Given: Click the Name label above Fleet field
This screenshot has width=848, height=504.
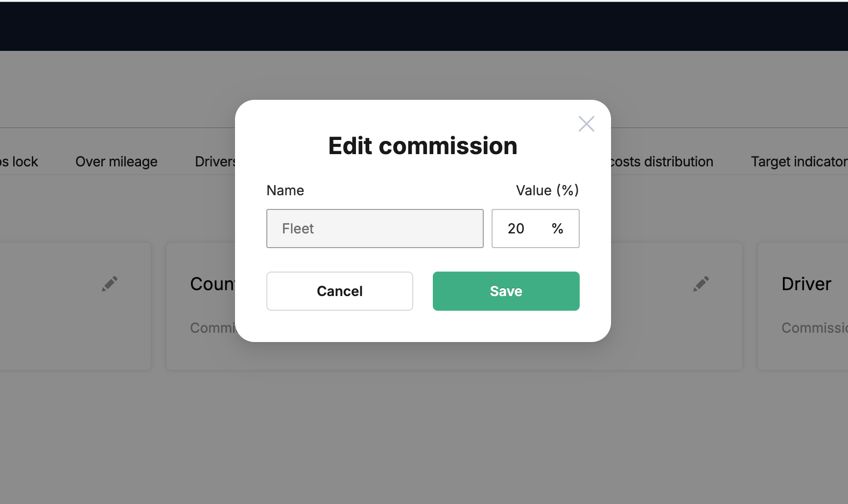Looking at the screenshot, I should (x=285, y=190).
